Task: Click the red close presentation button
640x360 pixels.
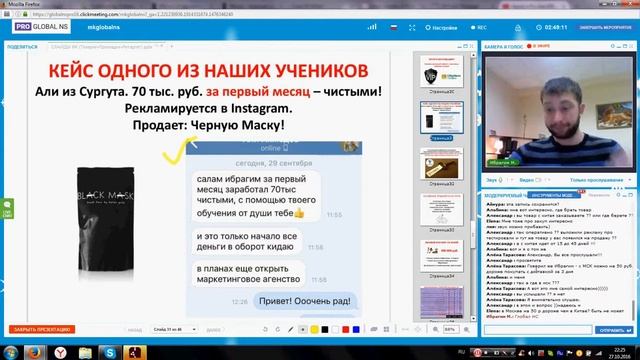Action: coord(42,329)
